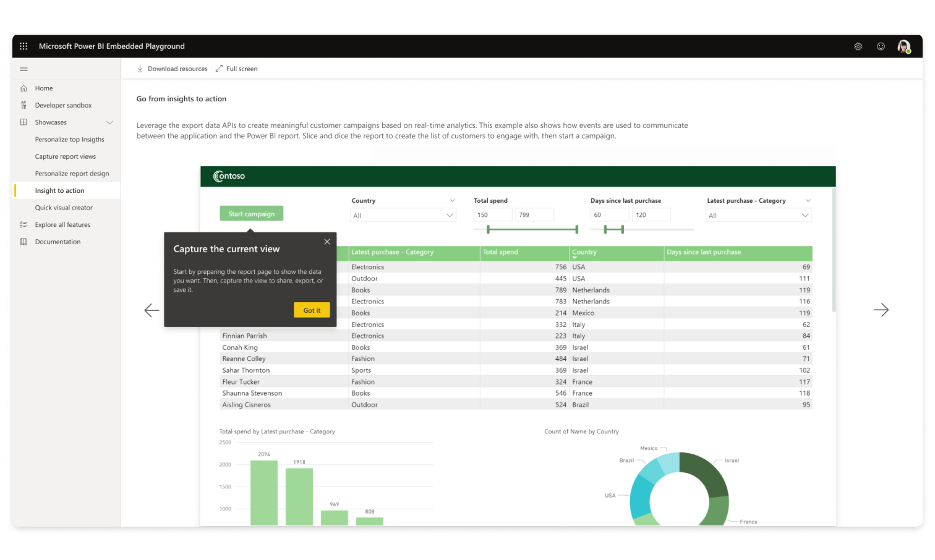Select the Conah King row
Screen dimensions: 935x560
tap(516, 348)
